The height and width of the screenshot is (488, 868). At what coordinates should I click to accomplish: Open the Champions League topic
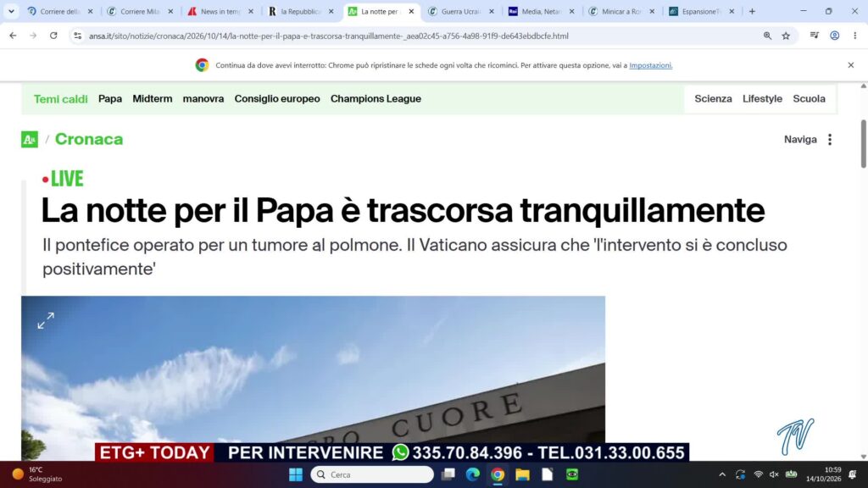click(x=376, y=98)
